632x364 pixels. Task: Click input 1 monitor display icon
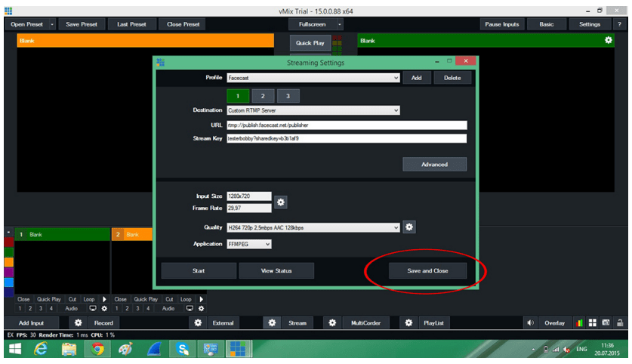tap(93, 308)
